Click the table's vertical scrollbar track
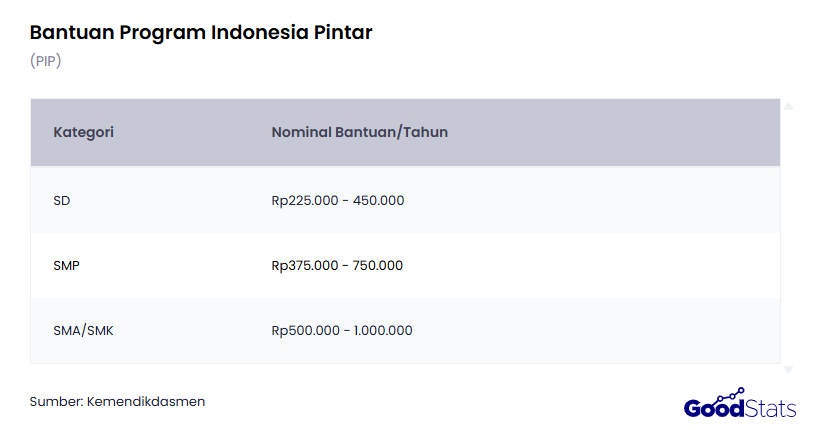Image resolution: width=818 pixels, height=430 pixels. 788,235
